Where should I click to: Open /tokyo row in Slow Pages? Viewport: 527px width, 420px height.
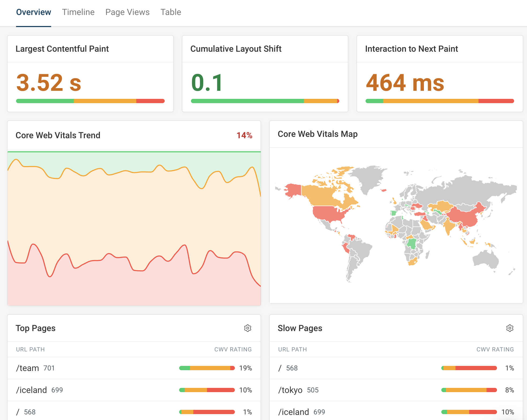tap(290, 390)
